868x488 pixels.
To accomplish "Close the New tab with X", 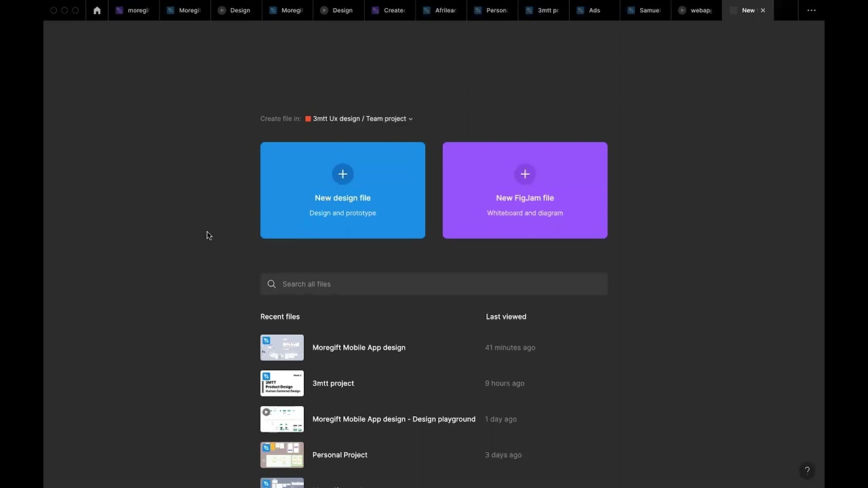I will click(763, 10).
